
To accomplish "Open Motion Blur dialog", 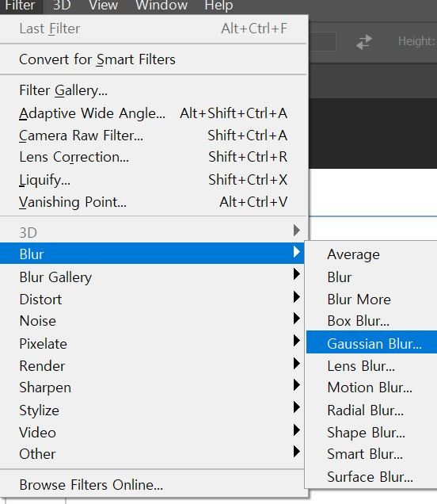I will 371,388.
